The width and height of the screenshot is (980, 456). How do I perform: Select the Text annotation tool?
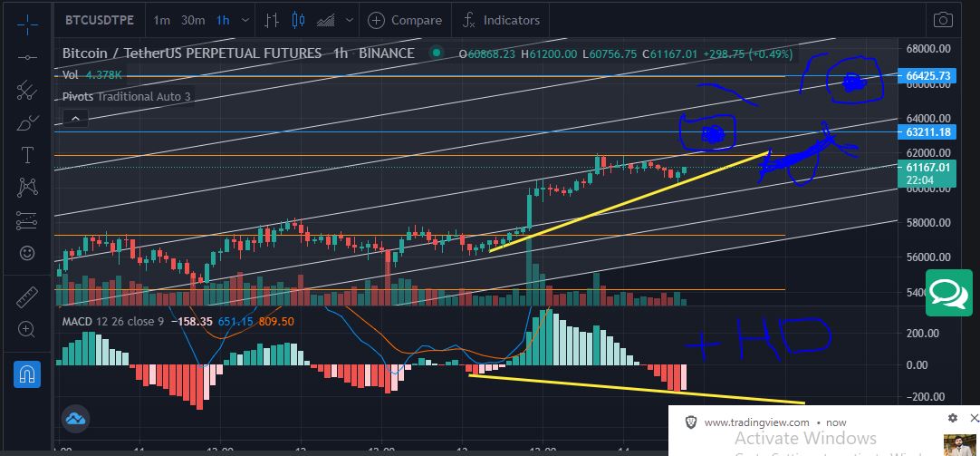point(27,155)
